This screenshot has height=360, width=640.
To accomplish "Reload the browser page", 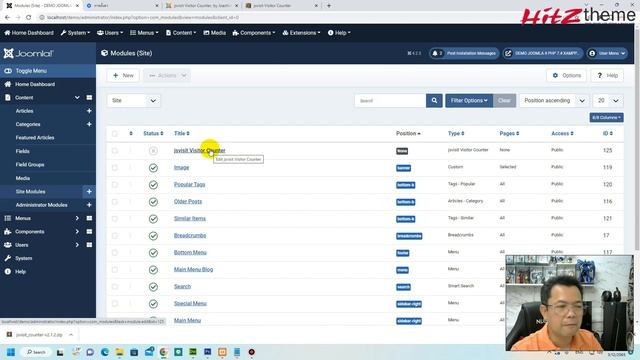I will (x=29, y=18).
